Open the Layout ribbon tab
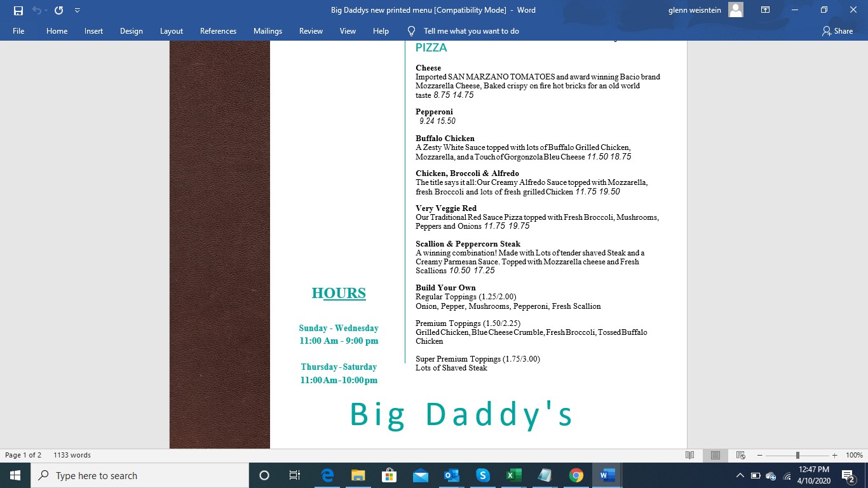Image resolution: width=868 pixels, height=488 pixels. coord(171,31)
